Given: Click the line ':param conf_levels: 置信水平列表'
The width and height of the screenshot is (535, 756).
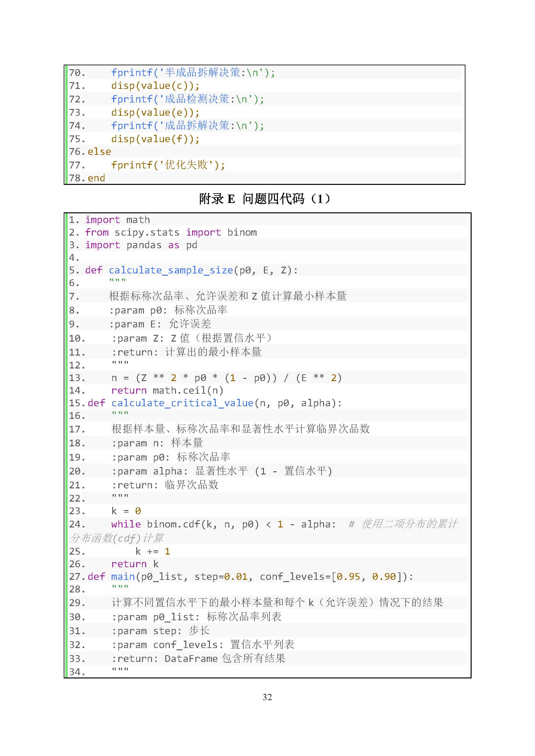Looking at the screenshot, I should [202, 645].
